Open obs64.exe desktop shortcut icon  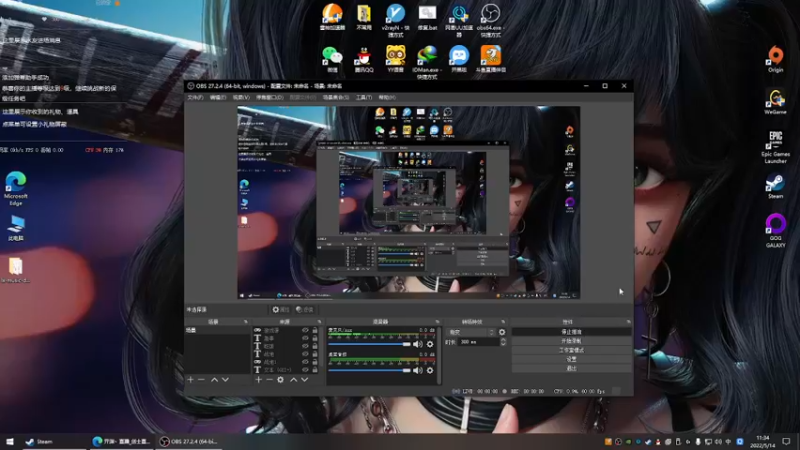pos(490,19)
